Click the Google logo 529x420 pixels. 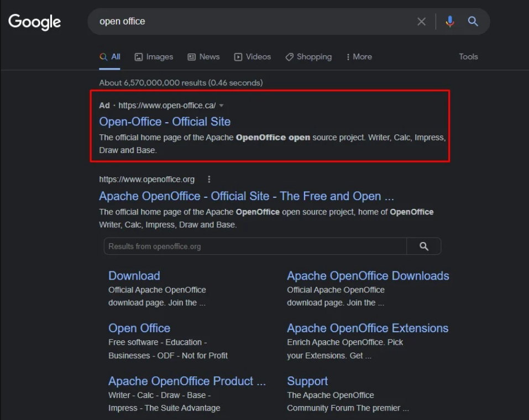34,22
